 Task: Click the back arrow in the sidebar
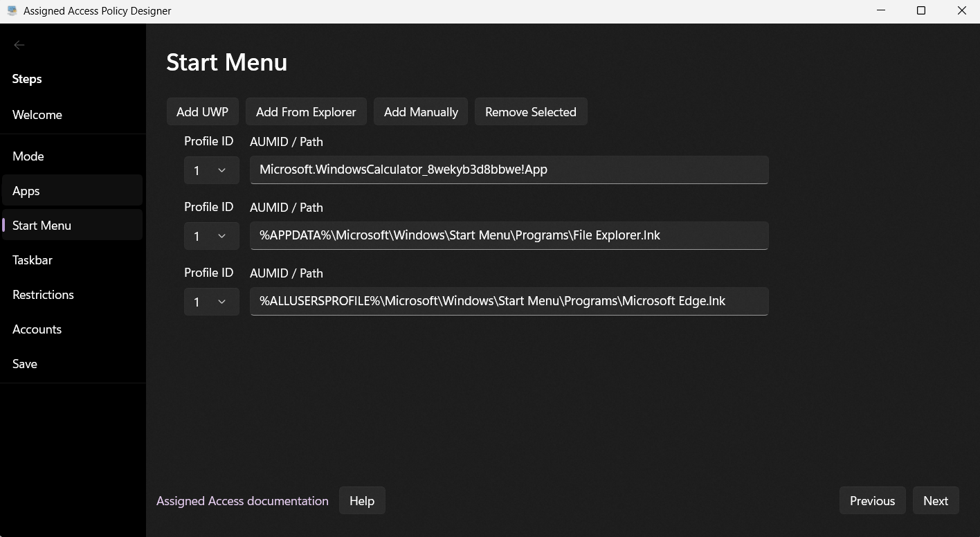pyautogui.click(x=18, y=44)
